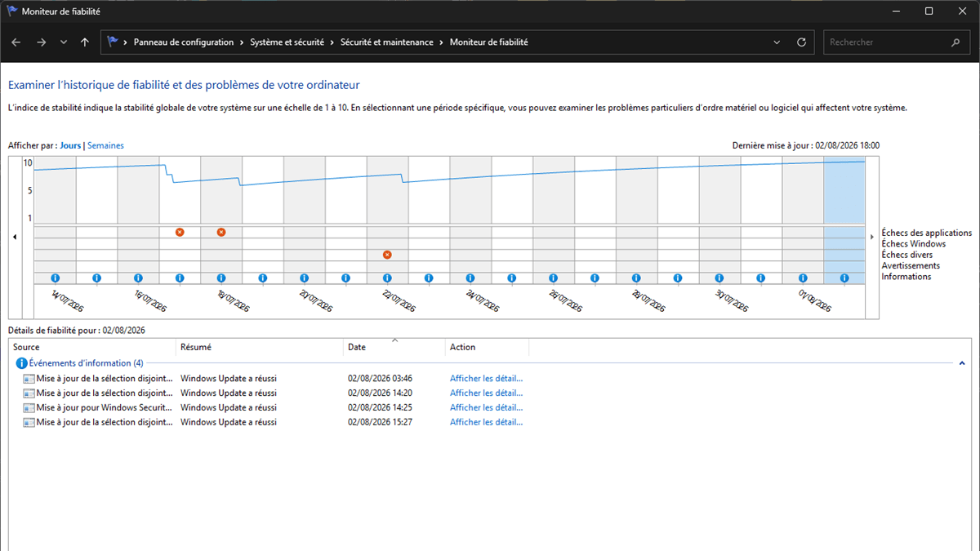Viewport: 980px width, 551px height.
Task: Click the Événements d'information (4) group header
Action: pyautogui.click(x=86, y=363)
